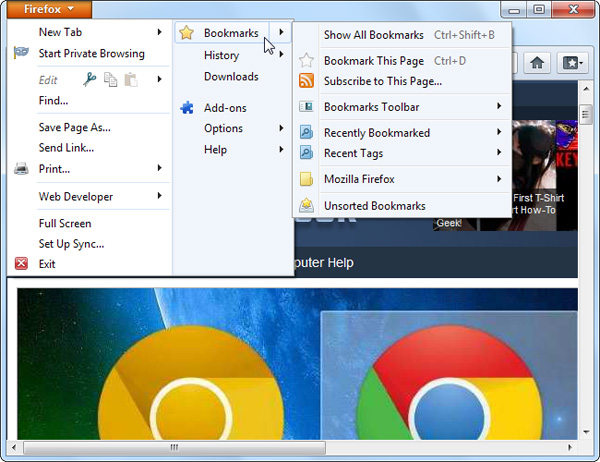Click the Copy icon in Edit row

tap(111, 80)
